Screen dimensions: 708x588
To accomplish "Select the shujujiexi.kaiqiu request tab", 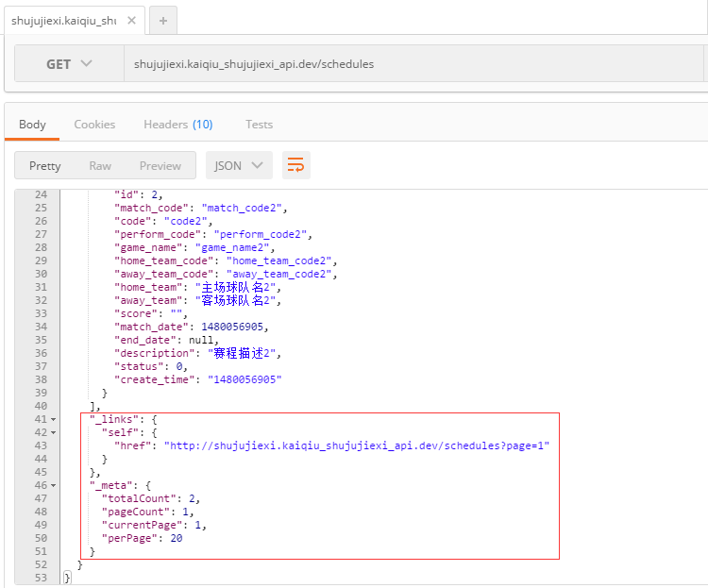I will [x=62, y=20].
